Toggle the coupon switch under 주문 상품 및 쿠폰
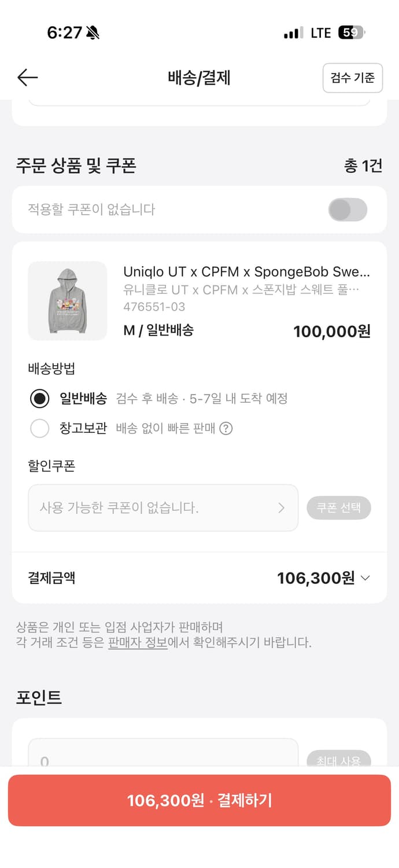The height and width of the screenshot is (868, 399). (x=348, y=209)
